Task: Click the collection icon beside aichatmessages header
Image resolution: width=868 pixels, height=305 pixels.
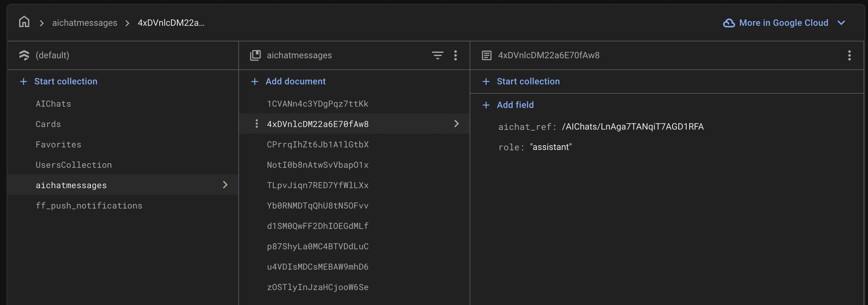Action: click(x=255, y=55)
